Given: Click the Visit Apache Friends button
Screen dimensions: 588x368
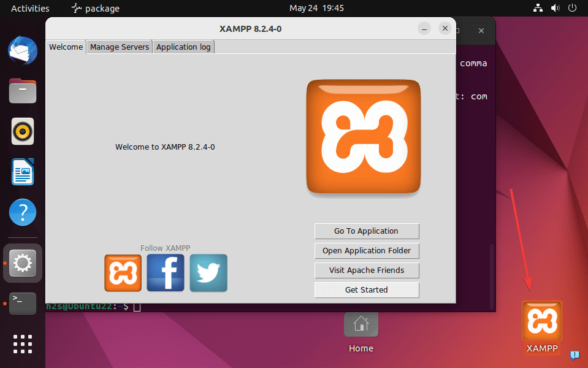Looking at the screenshot, I should tap(367, 270).
